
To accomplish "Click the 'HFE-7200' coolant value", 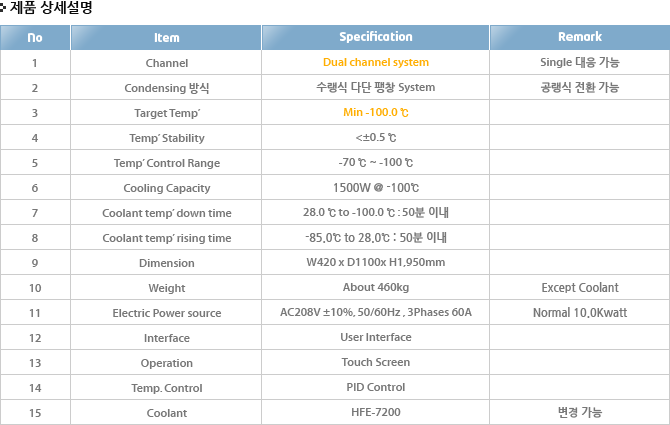I will (x=376, y=412).
